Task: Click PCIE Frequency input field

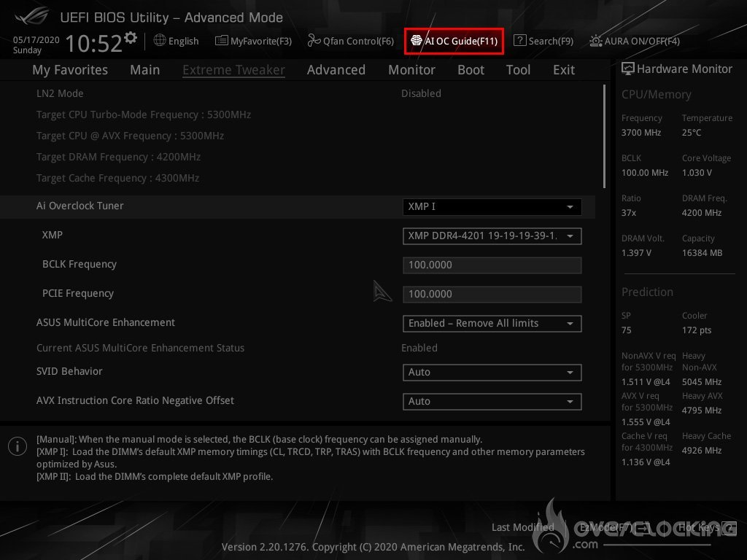Action: [492, 295]
